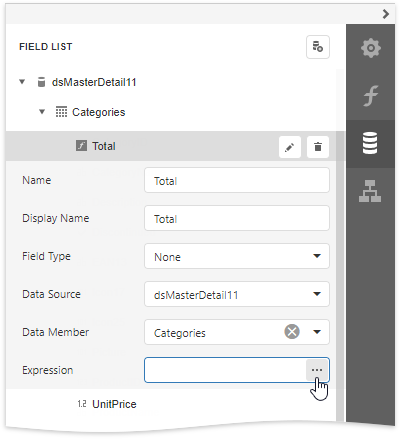This screenshot has height=439, width=400.
Task: Select the dsMasterDetail11 data source label
Action: pyautogui.click(x=94, y=82)
